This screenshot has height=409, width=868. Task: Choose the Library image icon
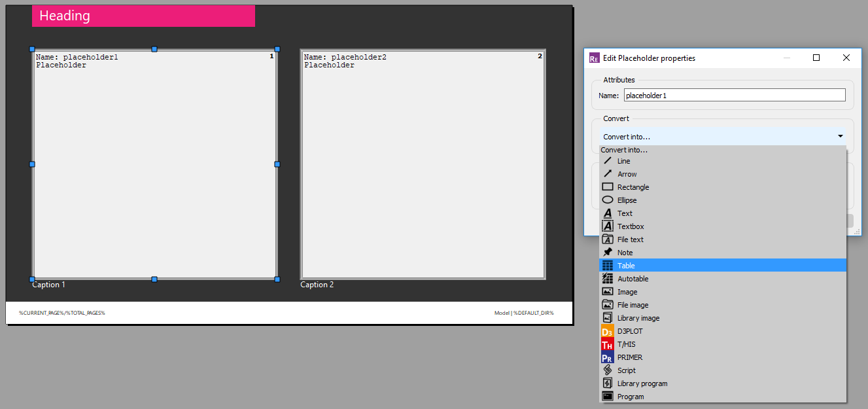(608, 318)
